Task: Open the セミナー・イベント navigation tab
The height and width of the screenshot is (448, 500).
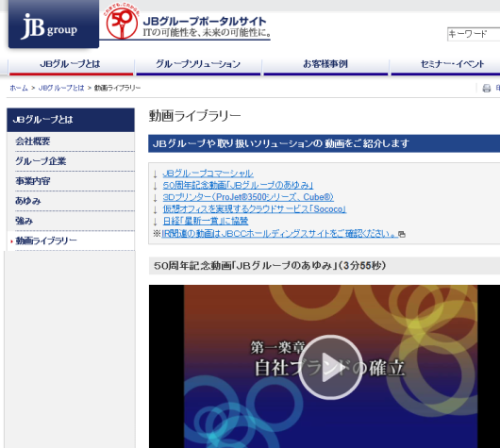Action: point(446,66)
